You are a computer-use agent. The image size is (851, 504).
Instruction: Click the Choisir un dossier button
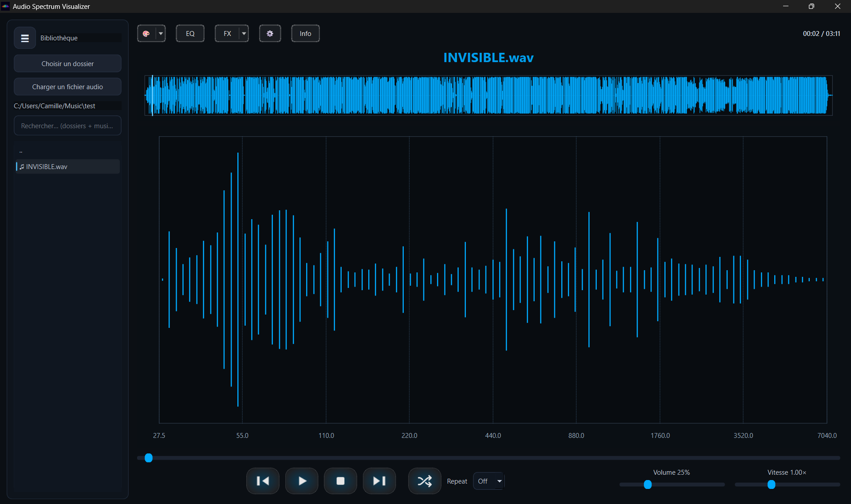[x=67, y=63]
